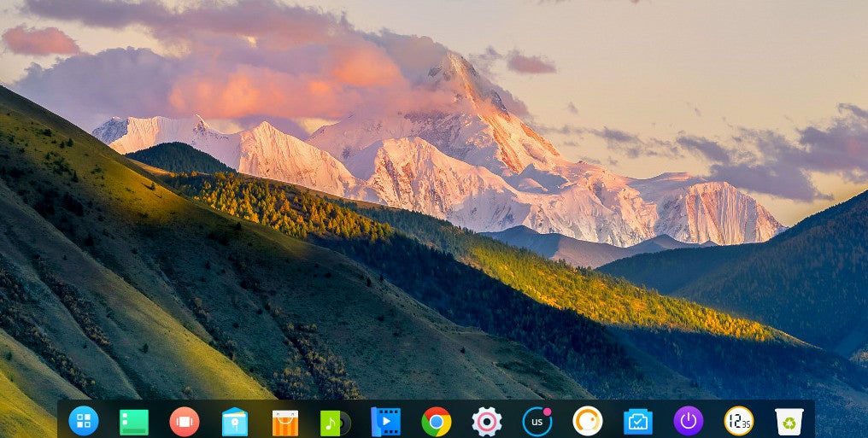
Task: Launch Google Chrome from the dock
Action: [437, 421]
